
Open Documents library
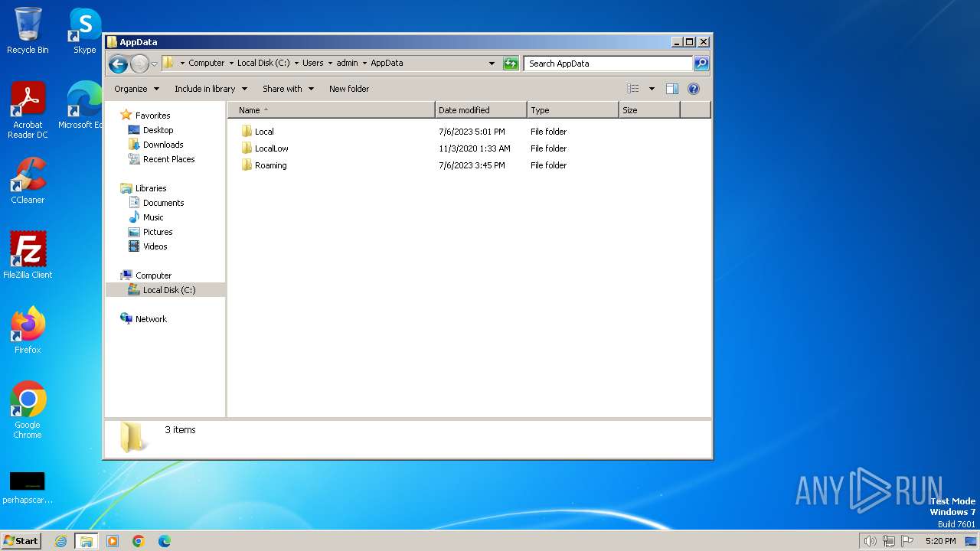pos(163,203)
